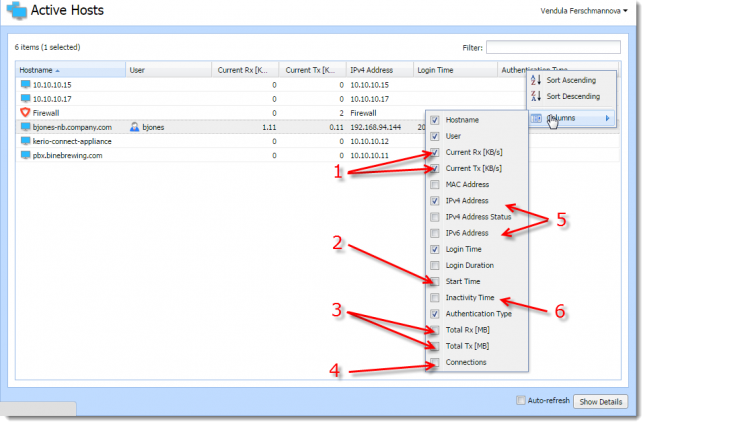Click the Sort Descending icon
The height and width of the screenshot is (422, 750).
(x=537, y=96)
